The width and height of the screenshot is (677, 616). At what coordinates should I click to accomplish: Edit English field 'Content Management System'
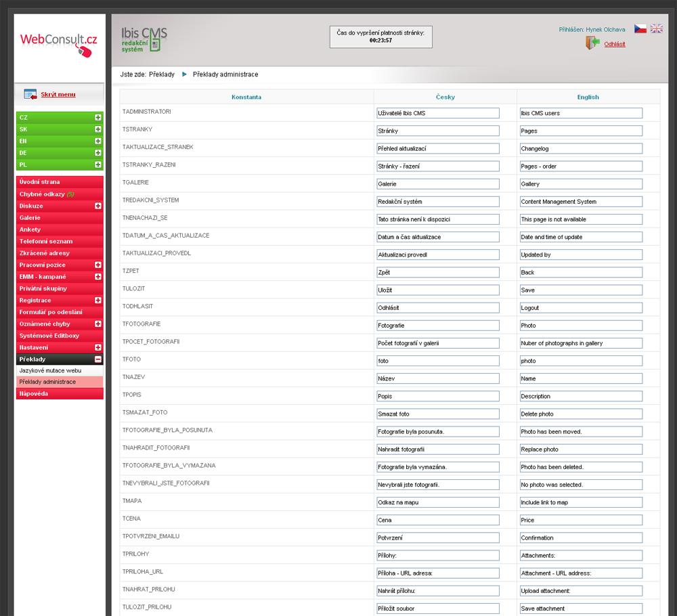click(581, 202)
